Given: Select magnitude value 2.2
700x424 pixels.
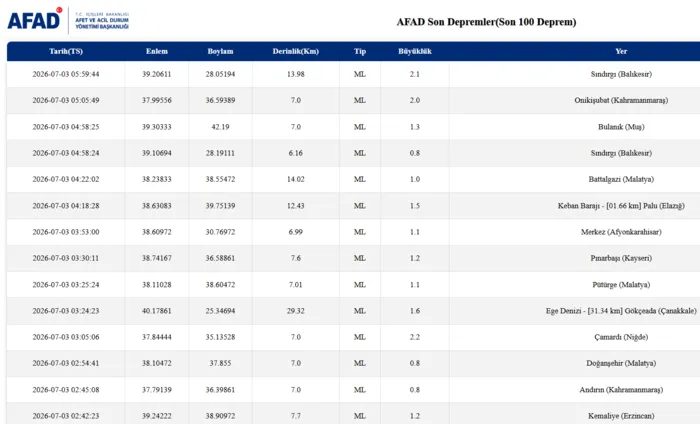Looking at the screenshot, I should pyautogui.click(x=415, y=337).
